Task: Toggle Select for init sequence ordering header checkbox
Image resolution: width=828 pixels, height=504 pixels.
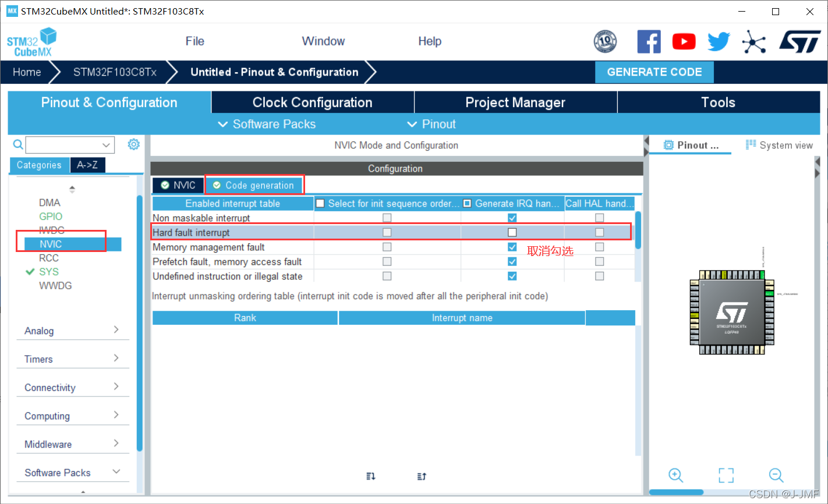Action: (320, 203)
